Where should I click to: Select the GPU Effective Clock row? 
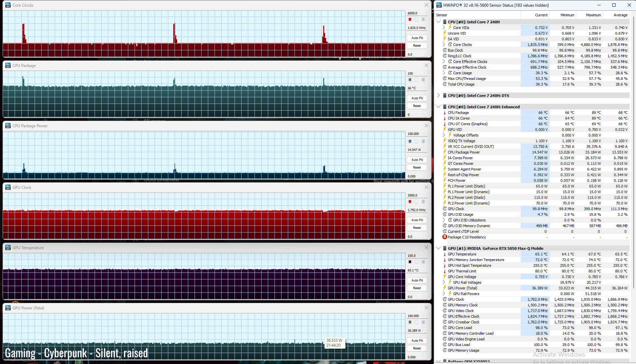point(535,316)
